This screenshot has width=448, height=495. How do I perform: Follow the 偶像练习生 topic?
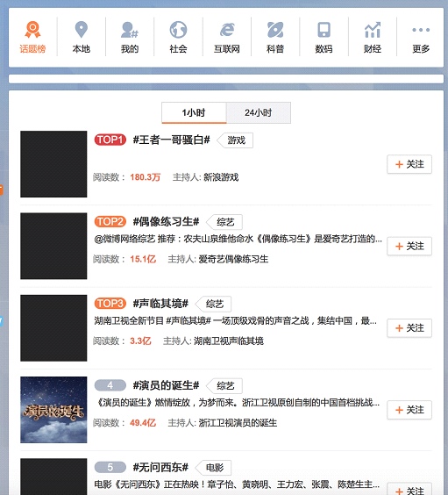tap(409, 246)
